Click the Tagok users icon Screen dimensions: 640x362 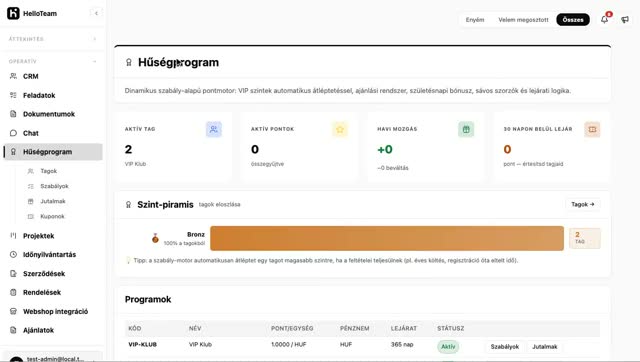click(31, 171)
